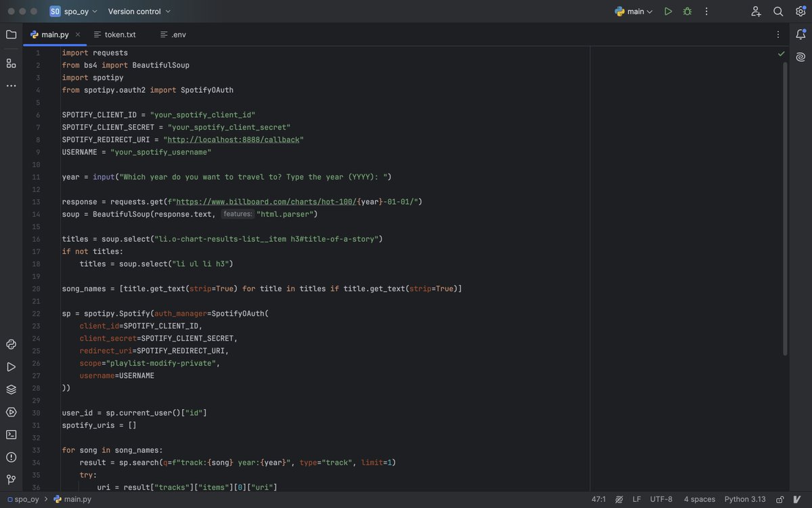Open line separator LF selector
The width and height of the screenshot is (812, 508).
(637, 499)
